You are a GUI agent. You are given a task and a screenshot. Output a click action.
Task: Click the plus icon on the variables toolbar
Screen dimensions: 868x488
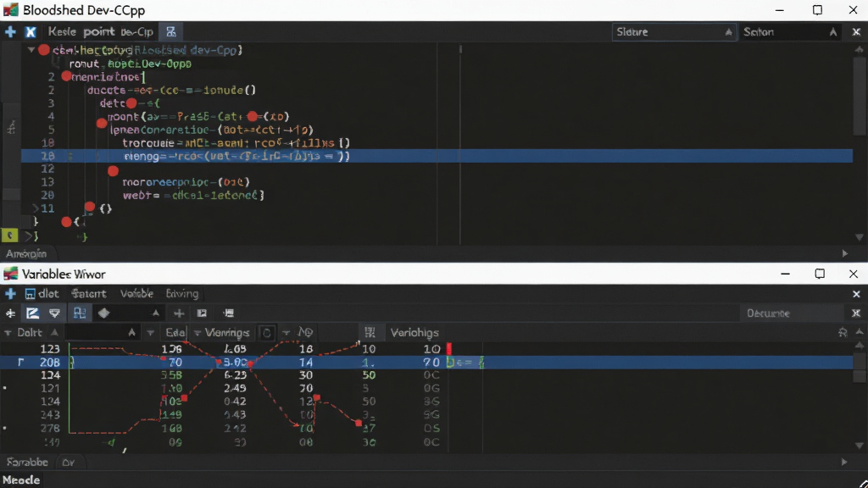179,313
